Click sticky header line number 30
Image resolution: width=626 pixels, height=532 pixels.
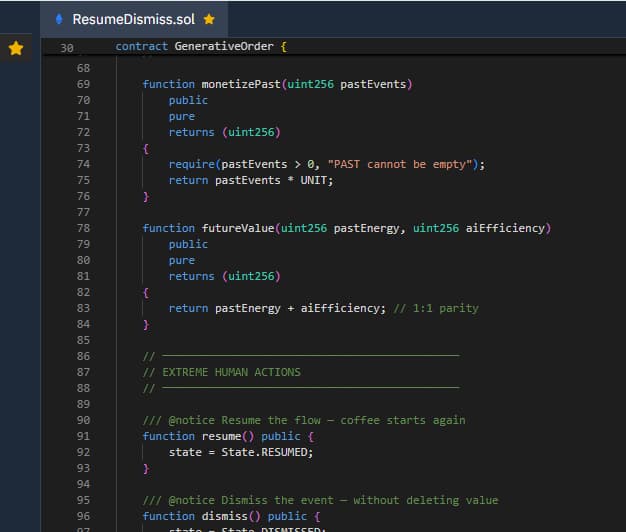click(67, 47)
